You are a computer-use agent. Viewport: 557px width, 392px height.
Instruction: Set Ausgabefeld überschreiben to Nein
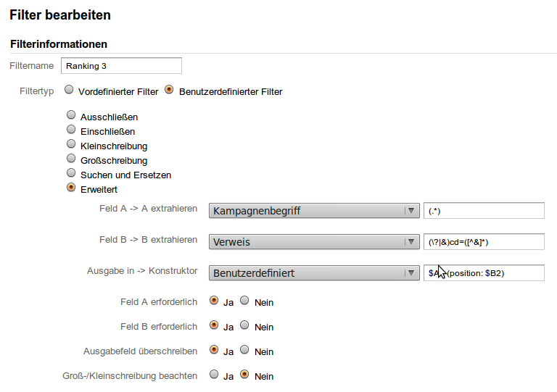tap(245, 350)
